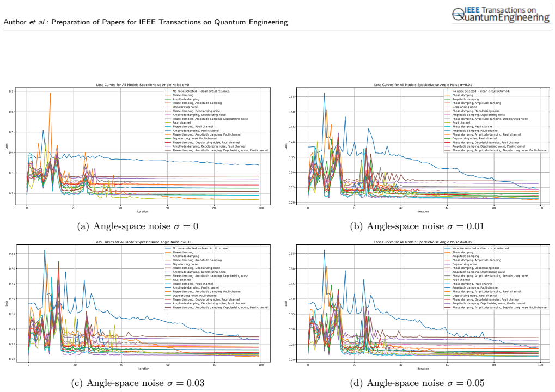Click the 'Loss' y-axis label of plot (a)
Viewport: 555px width, 392px height.
(x=7, y=146)
